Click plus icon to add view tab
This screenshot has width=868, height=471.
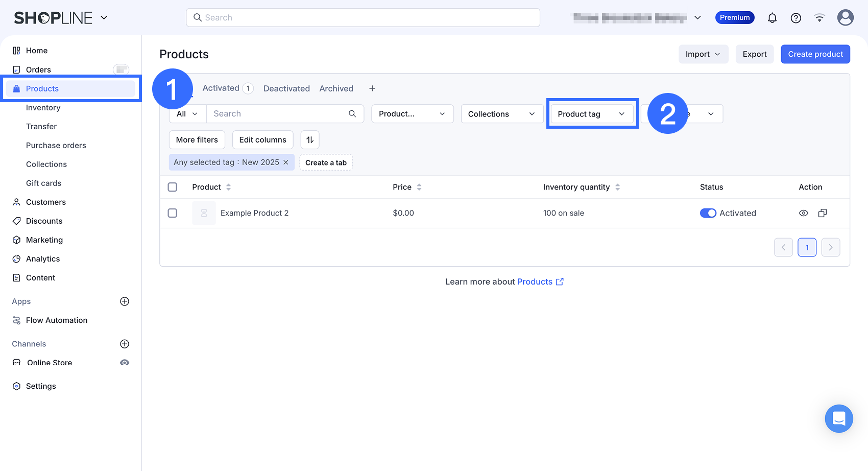tap(372, 88)
